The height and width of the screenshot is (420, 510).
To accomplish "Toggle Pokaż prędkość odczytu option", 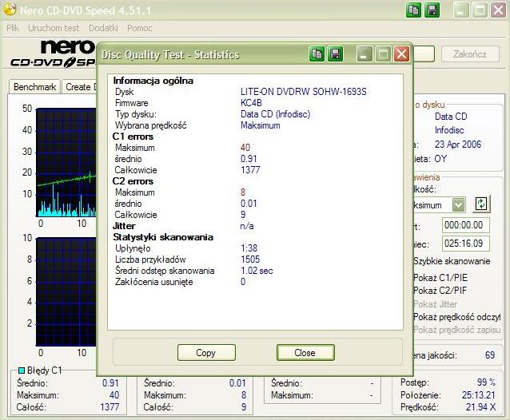I will [457, 317].
